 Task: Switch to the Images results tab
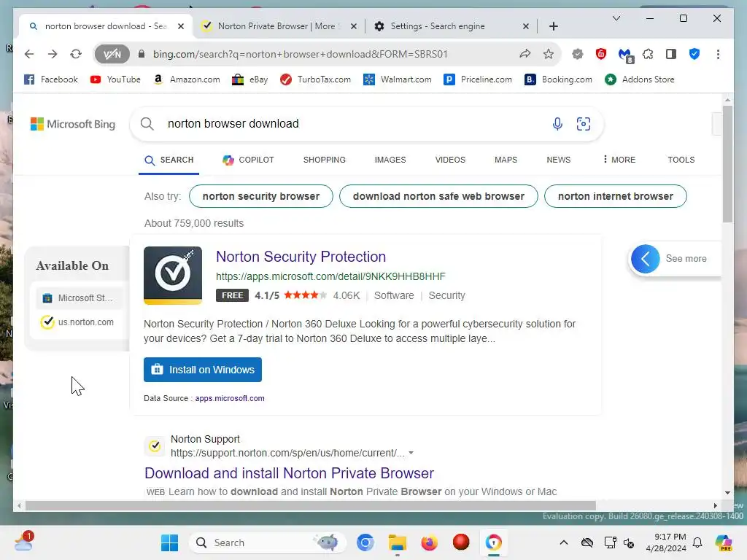point(390,160)
